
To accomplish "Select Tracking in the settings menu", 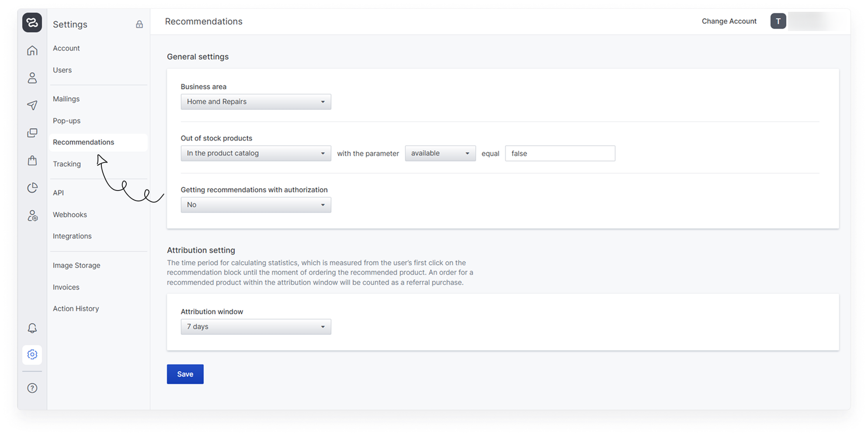I will coord(67,164).
